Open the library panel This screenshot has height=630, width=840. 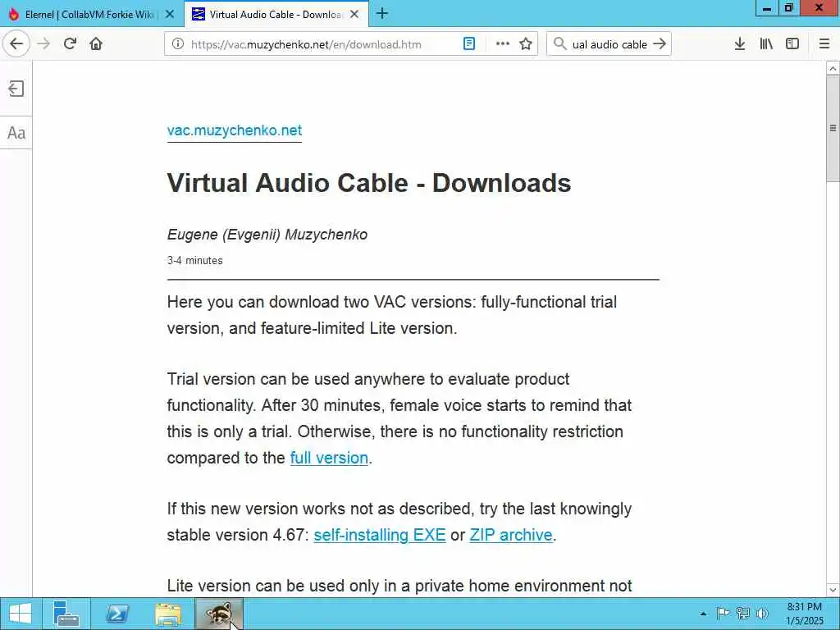click(x=766, y=44)
